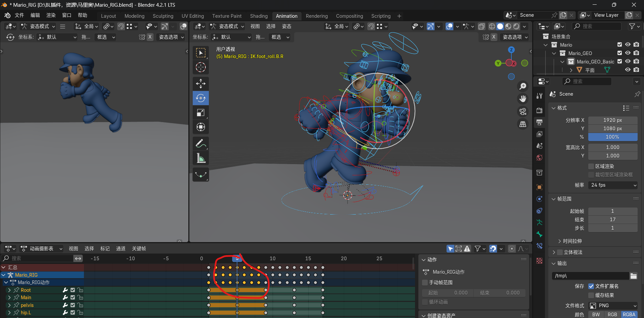Click the zoom magnifier viewport control
Viewport: 644px width, 318px height.
pos(523,86)
